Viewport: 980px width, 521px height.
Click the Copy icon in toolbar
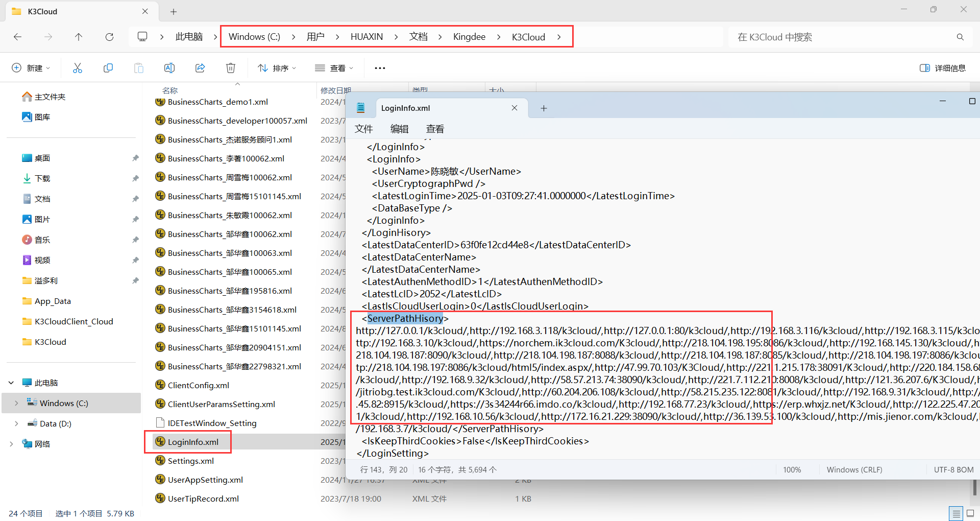[x=108, y=68]
